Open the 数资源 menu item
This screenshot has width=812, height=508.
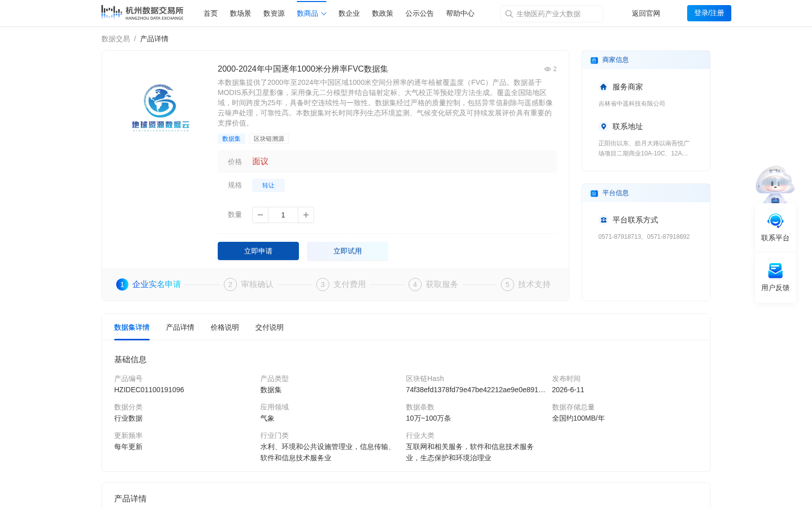click(x=274, y=13)
